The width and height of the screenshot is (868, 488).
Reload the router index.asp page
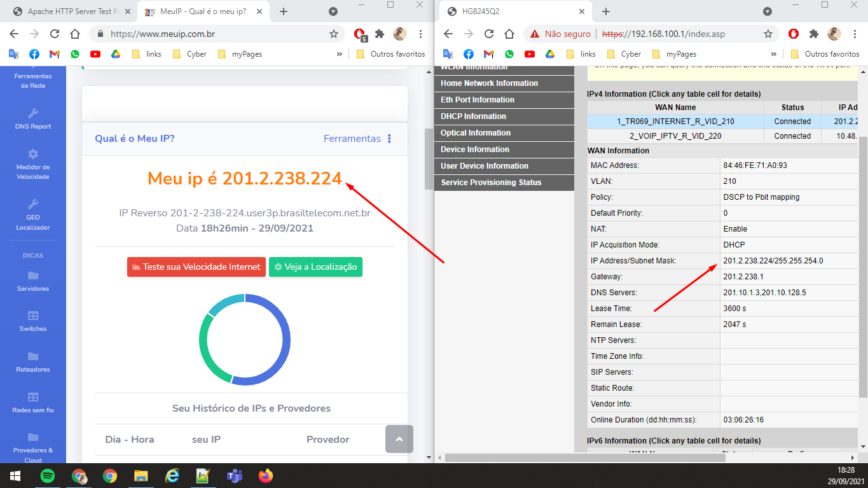pyautogui.click(x=488, y=34)
